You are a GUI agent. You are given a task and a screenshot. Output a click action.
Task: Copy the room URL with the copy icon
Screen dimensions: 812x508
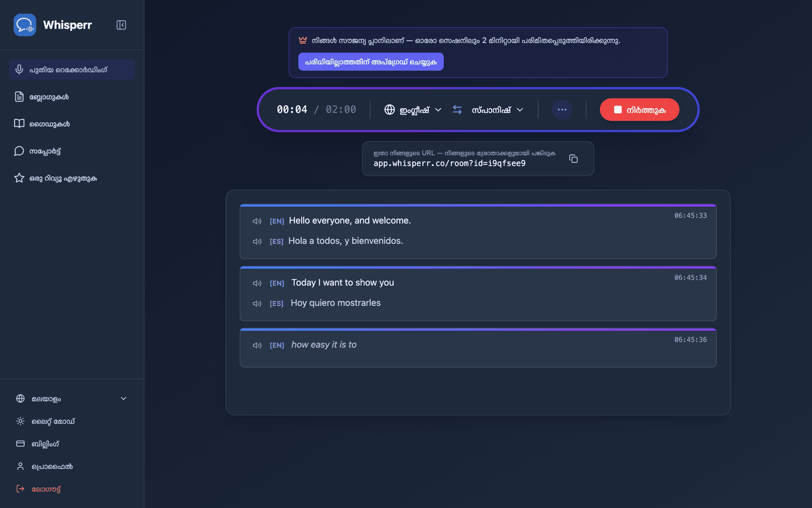point(573,159)
